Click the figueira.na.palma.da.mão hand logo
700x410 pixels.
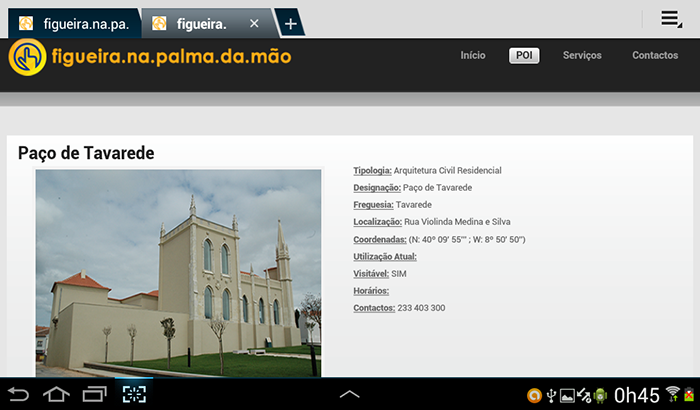click(x=27, y=56)
